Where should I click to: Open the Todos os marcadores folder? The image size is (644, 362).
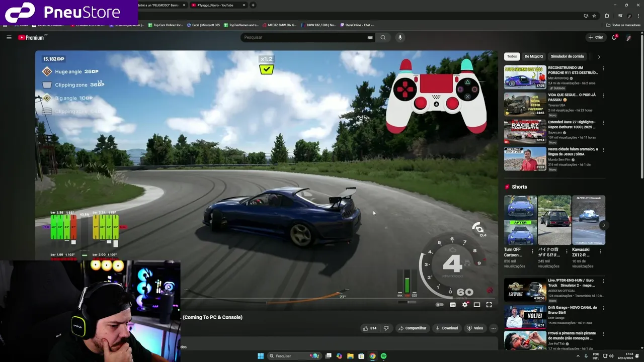(623, 25)
